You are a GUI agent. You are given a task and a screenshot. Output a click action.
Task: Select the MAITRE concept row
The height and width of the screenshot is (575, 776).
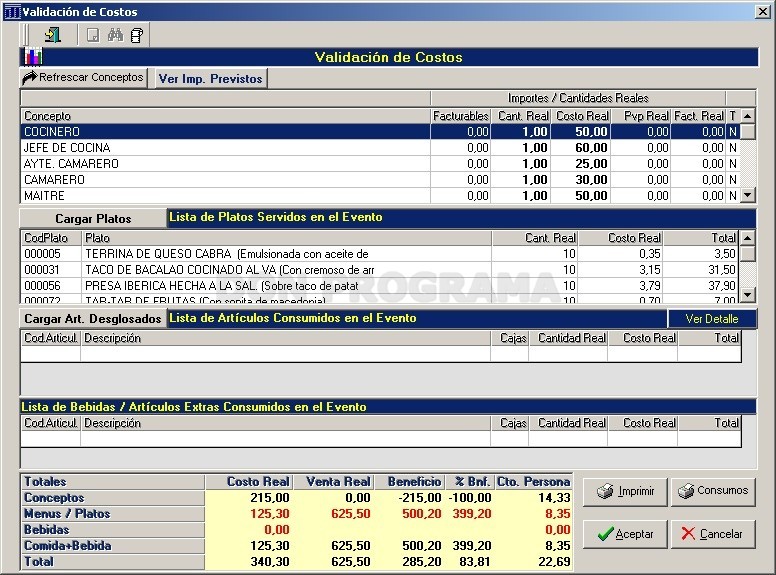click(380, 195)
